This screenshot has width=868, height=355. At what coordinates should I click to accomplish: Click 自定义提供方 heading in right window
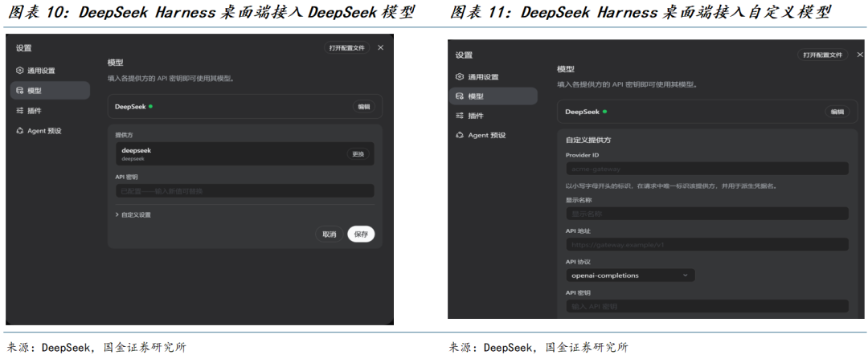tap(588, 141)
